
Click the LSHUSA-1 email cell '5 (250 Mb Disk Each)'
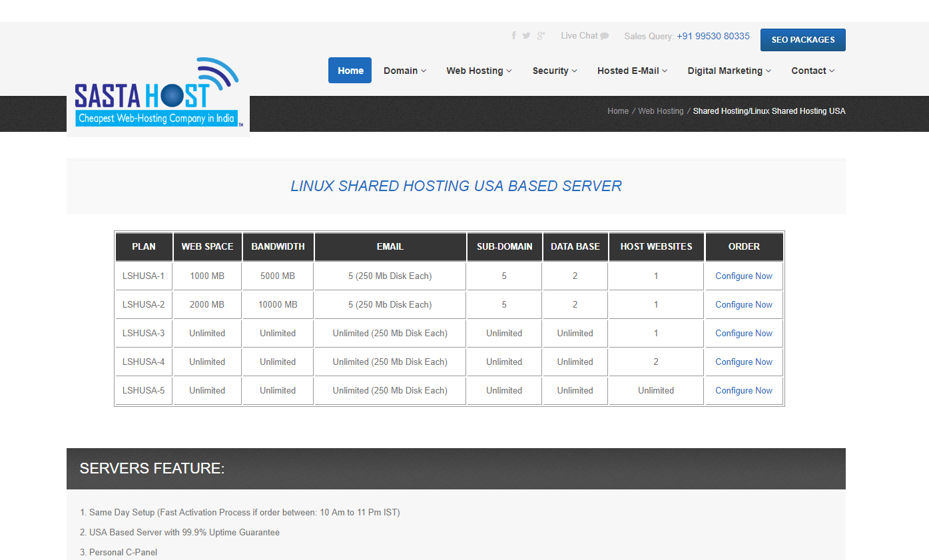tap(390, 276)
